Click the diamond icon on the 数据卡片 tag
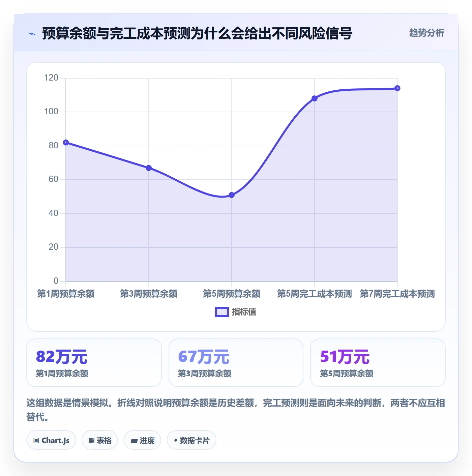Screen dimensions: 472x476 click(x=176, y=440)
